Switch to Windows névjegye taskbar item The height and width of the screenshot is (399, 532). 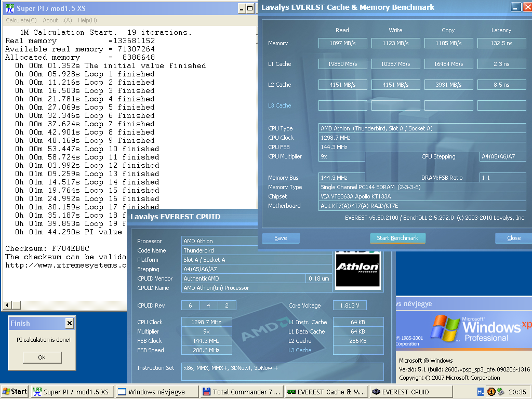(156, 392)
